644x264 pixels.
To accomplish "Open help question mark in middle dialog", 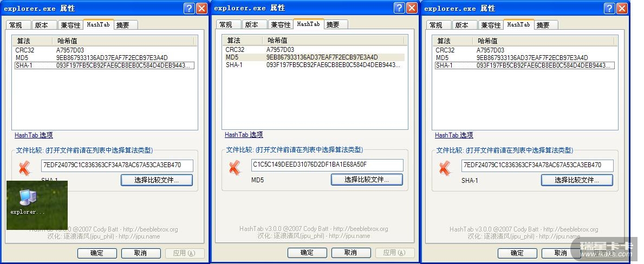I will [399, 8].
